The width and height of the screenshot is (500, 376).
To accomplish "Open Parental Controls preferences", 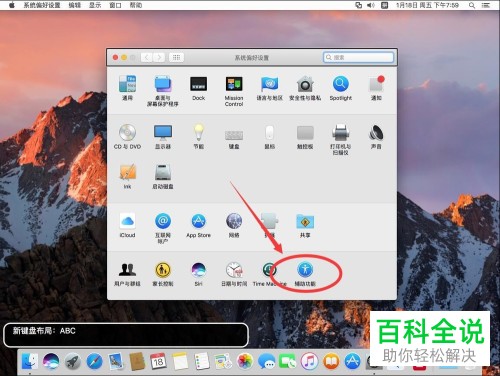I will (163, 274).
